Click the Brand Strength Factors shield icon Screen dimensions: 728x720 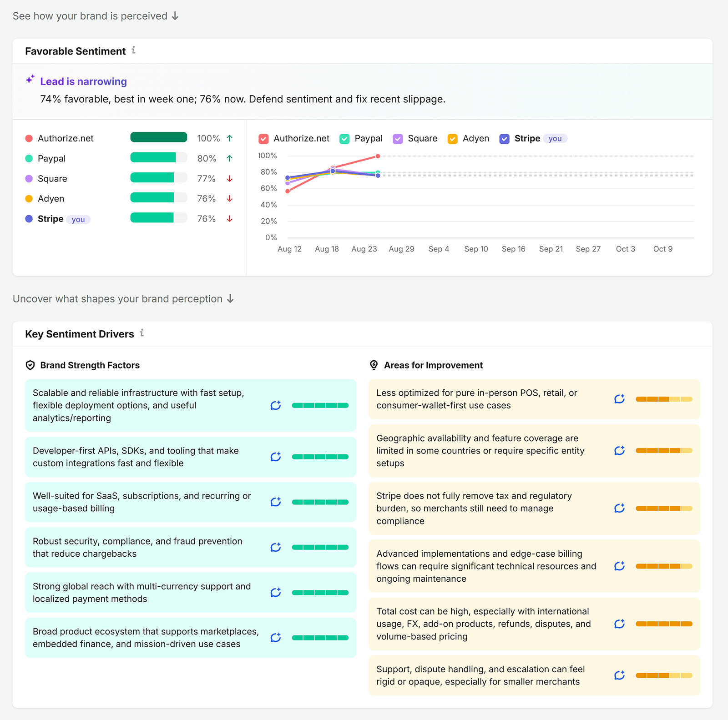[30, 365]
